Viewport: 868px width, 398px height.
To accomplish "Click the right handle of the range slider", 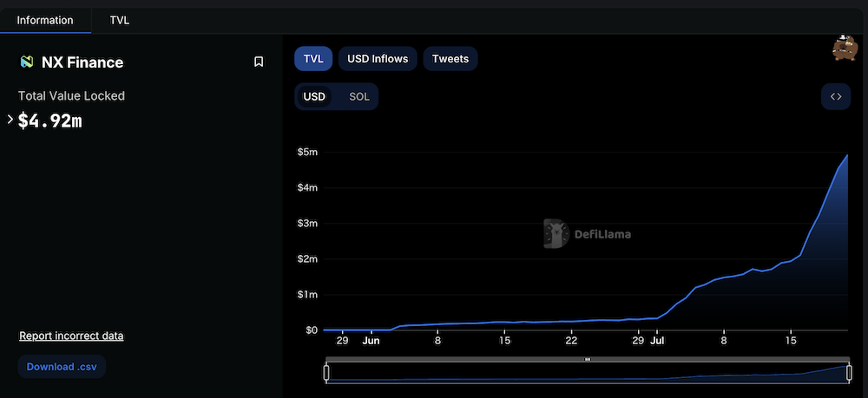I will click(x=848, y=373).
